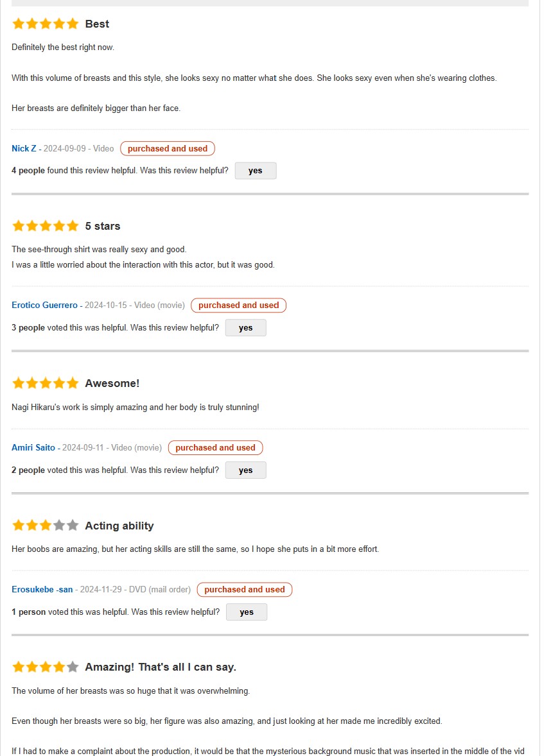
Task: Click "purchased and used" badge by Nick Z
Action: tap(168, 149)
